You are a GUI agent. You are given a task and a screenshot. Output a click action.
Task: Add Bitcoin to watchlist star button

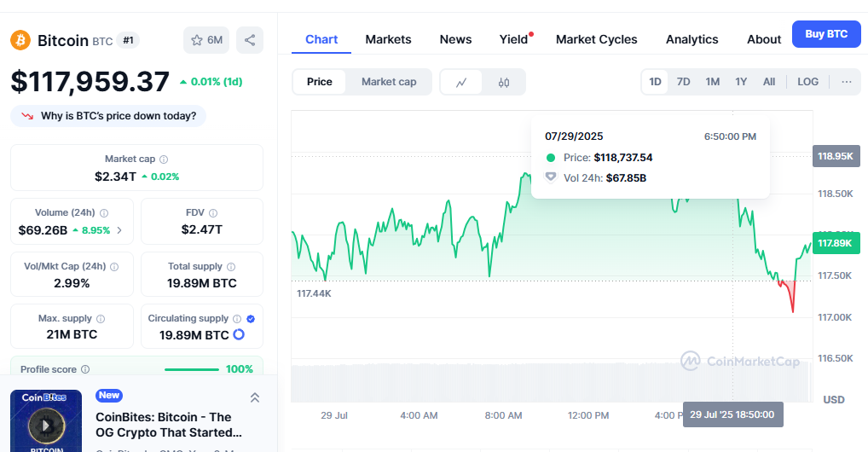(206, 40)
